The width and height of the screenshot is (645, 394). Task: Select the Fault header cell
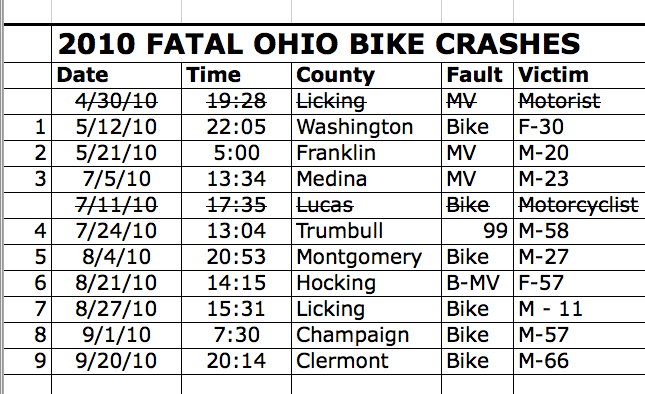click(478, 76)
